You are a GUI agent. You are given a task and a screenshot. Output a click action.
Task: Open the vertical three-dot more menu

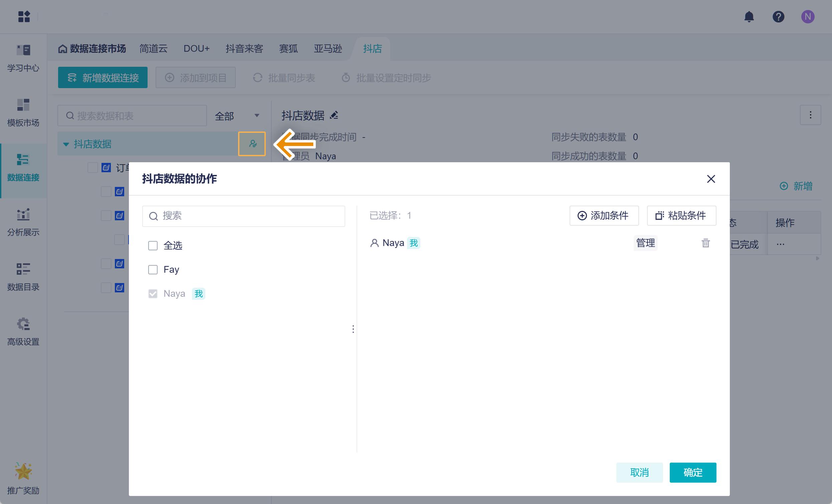tap(810, 115)
